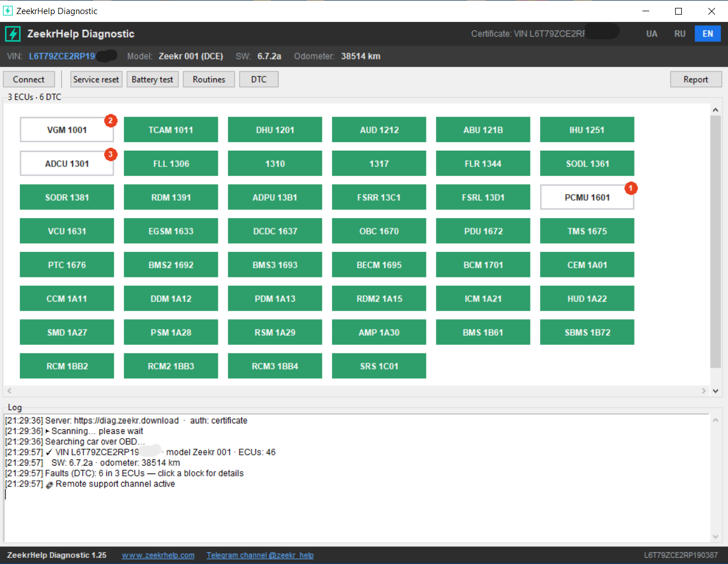728x564 pixels.
Task: Click the ZeekrHelp lightning bolt logo
Action: pyautogui.click(x=13, y=34)
